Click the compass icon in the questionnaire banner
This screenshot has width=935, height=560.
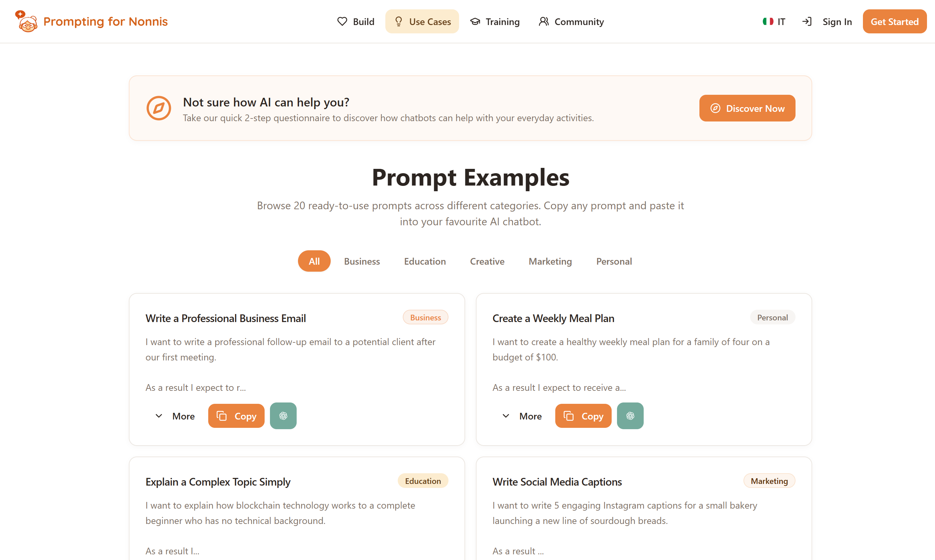(x=159, y=108)
